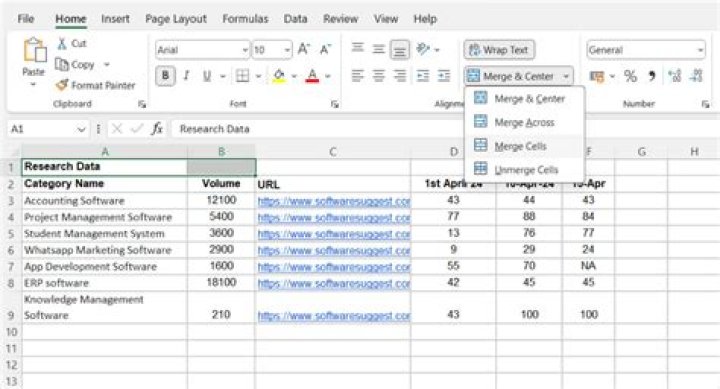
Task: Open Clipboard pane launcher
Action: pyautogui.click(x=142, y=104)
